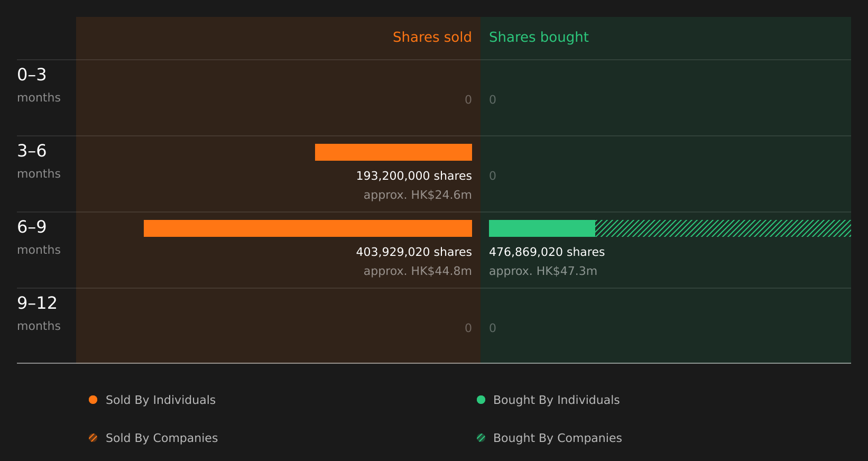Click the 476,869,020 shares value
This screenshot has width=868, height=461.
coord(547,252)
